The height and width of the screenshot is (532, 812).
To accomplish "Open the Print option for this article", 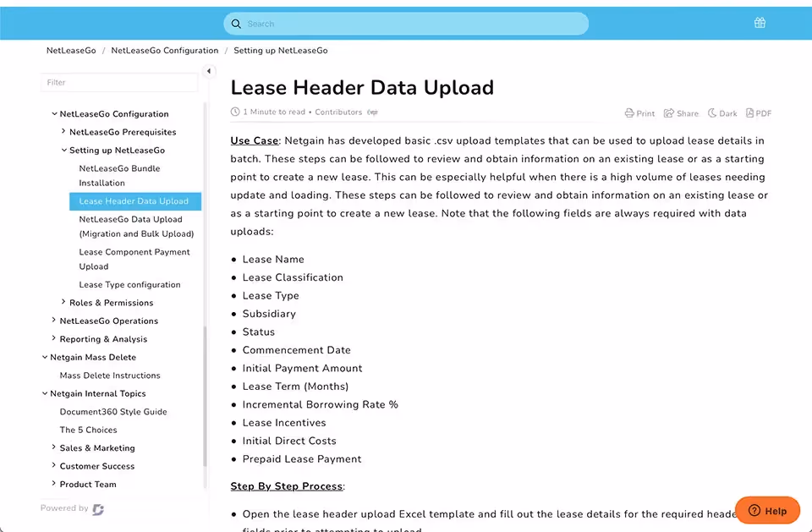I will [639, 112].
